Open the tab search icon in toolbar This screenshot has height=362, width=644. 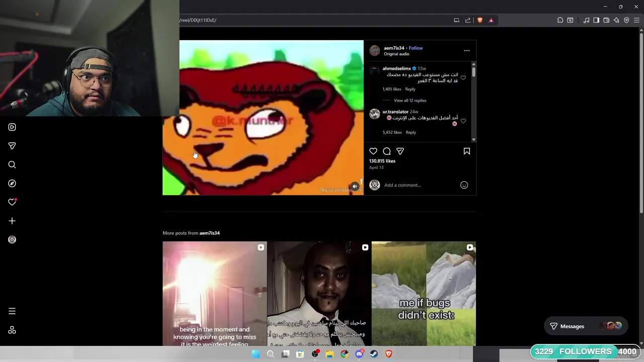(570, 20)
